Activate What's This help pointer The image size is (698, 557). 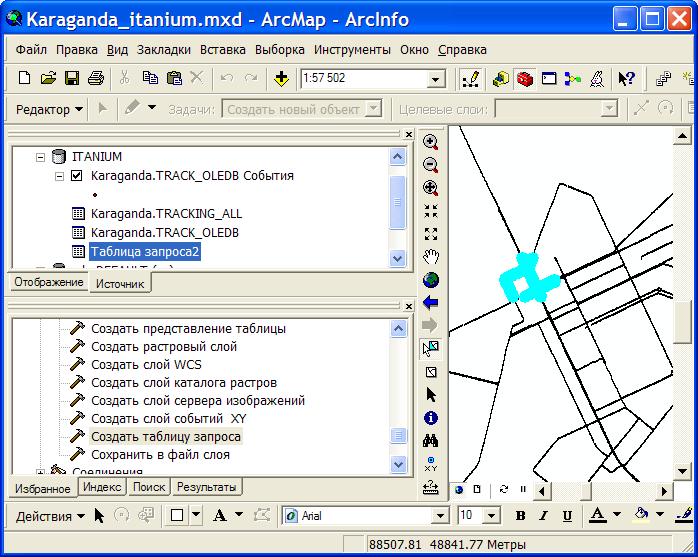[x=626, y=79]
